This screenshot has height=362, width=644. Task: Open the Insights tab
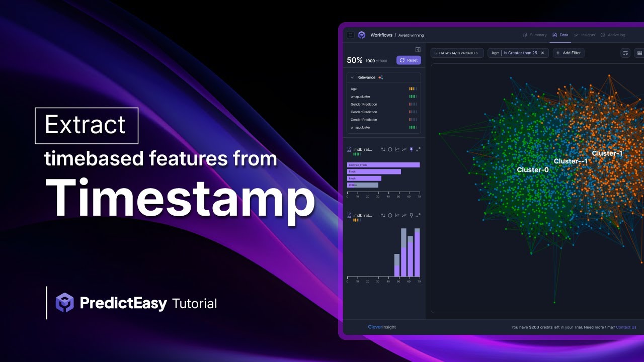tap(584, 35)
